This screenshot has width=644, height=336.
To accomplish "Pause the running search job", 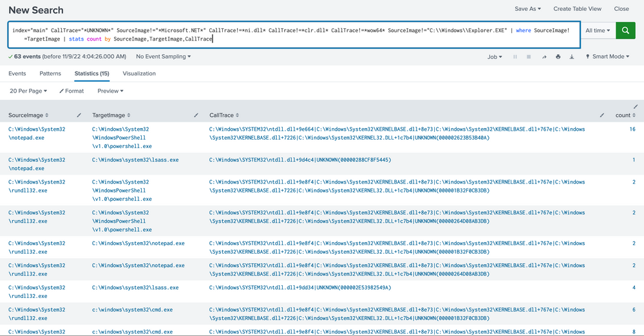I will 515,57.
